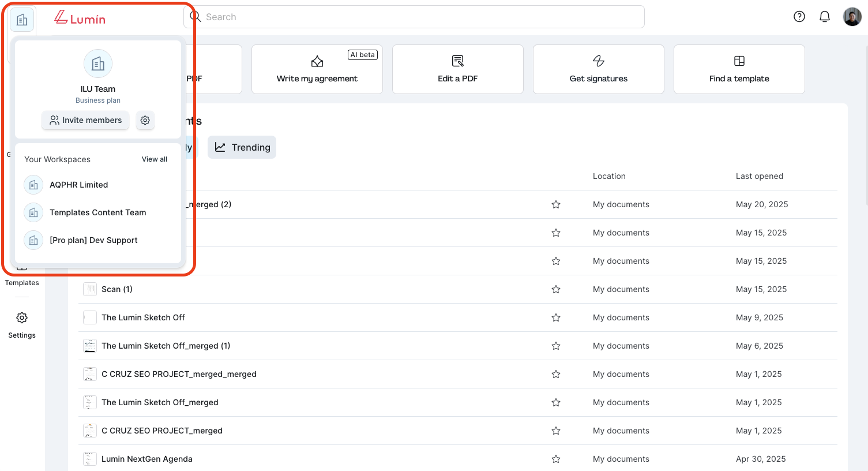Open Scan (1) document
Image resolution: width=868 pixels, height=471 pixels.
(117, 289)
